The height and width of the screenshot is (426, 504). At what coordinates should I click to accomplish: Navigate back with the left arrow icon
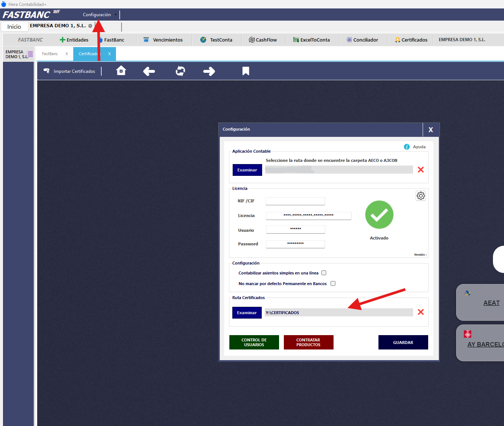pyautogui.click(x=149, y=71)
